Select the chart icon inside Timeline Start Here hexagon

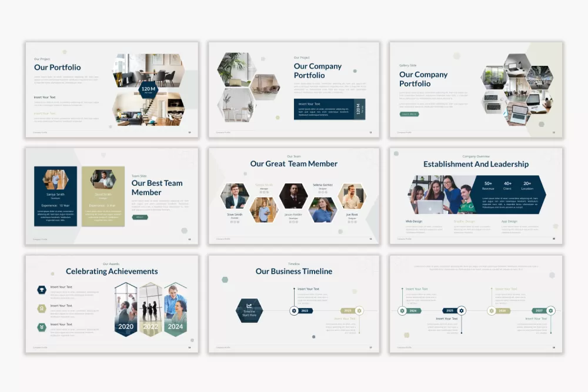pos(249,306)
